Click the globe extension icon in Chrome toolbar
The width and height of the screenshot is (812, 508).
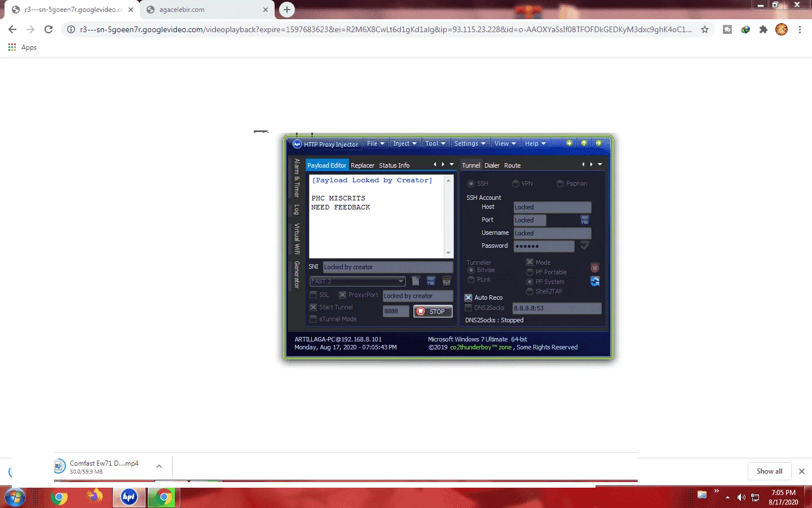[x=745, y=29]
